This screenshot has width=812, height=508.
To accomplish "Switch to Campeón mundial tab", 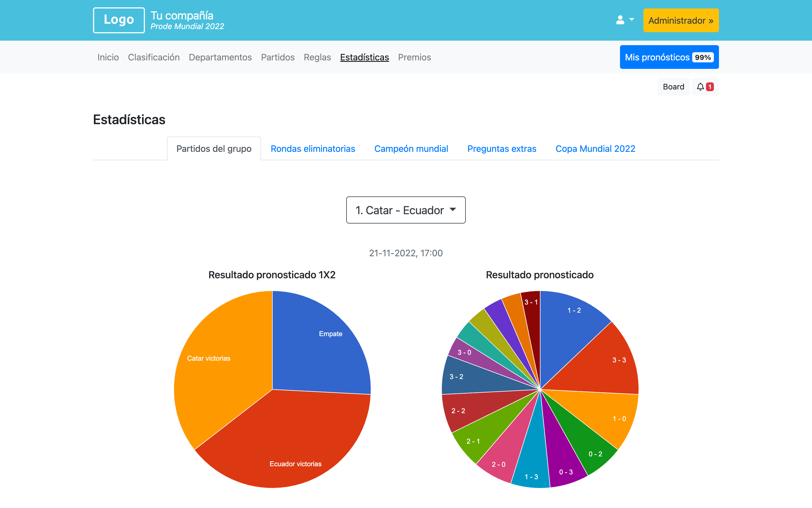I will (411, 148).
